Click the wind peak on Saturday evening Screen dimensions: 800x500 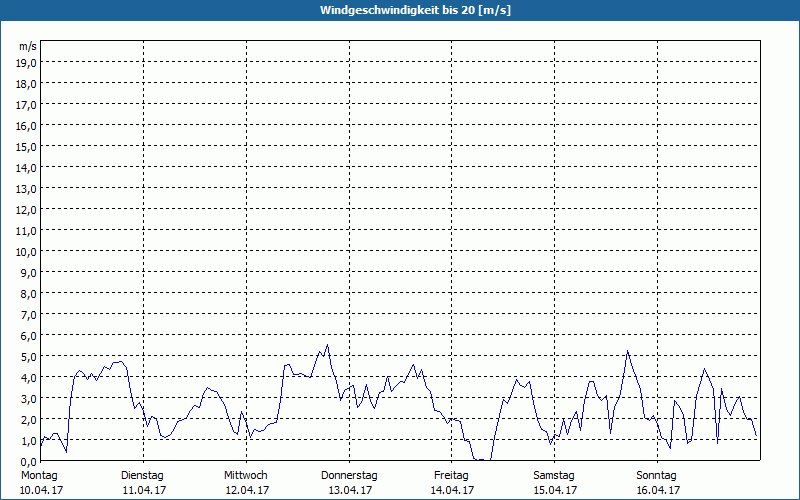pyautogui.click(x=628, y=351)
